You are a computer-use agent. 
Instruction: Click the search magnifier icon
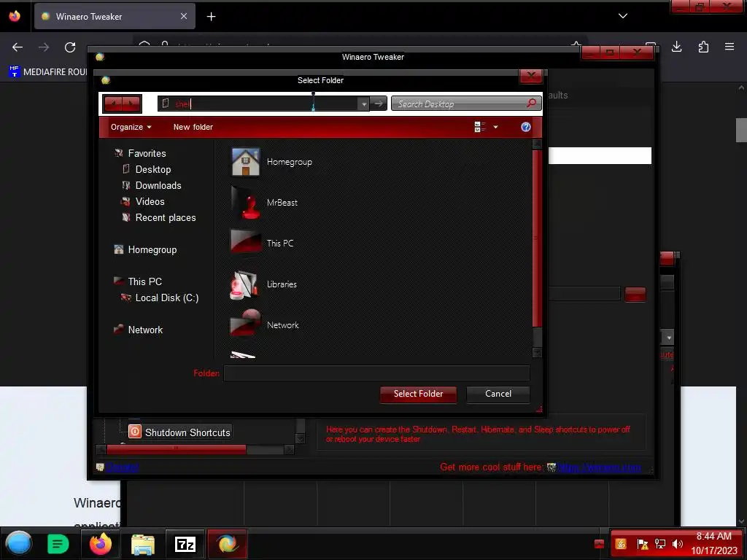pos(532,103)
